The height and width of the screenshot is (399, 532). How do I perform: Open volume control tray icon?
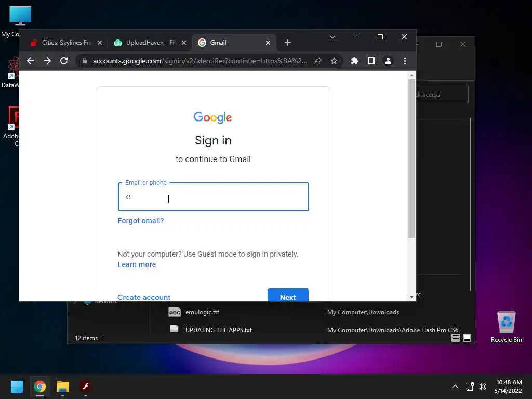coord(482,387)
